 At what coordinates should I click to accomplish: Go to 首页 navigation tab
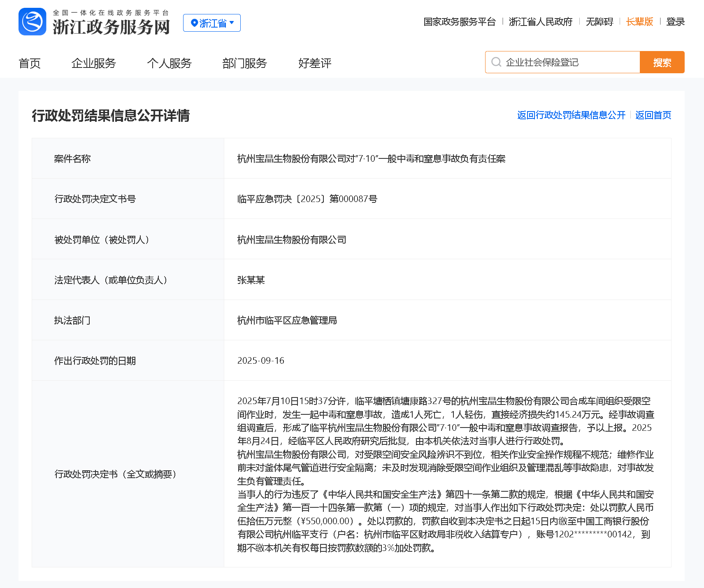(30, 63)
